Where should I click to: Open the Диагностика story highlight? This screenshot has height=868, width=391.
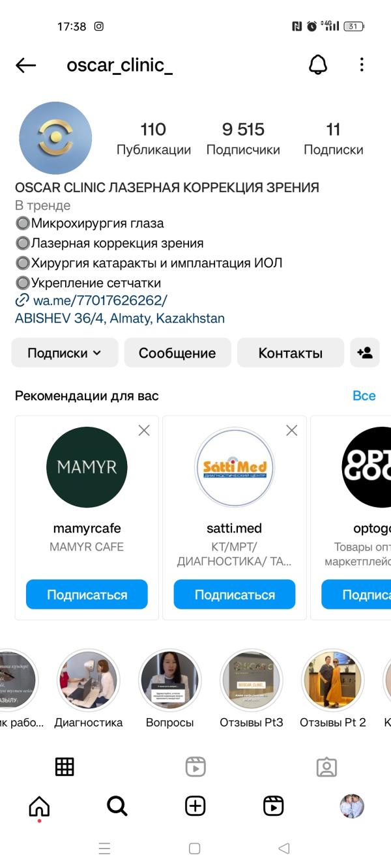[x=88, y=681]
